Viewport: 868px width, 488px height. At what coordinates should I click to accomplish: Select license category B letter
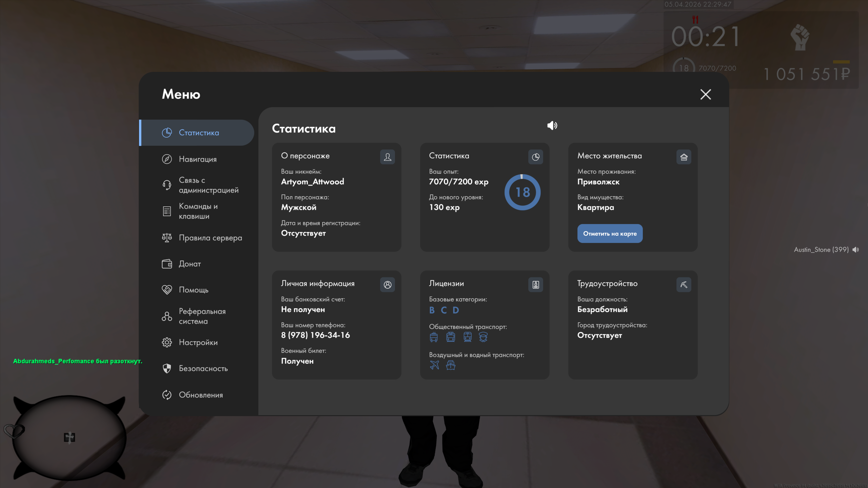[432, 310]
